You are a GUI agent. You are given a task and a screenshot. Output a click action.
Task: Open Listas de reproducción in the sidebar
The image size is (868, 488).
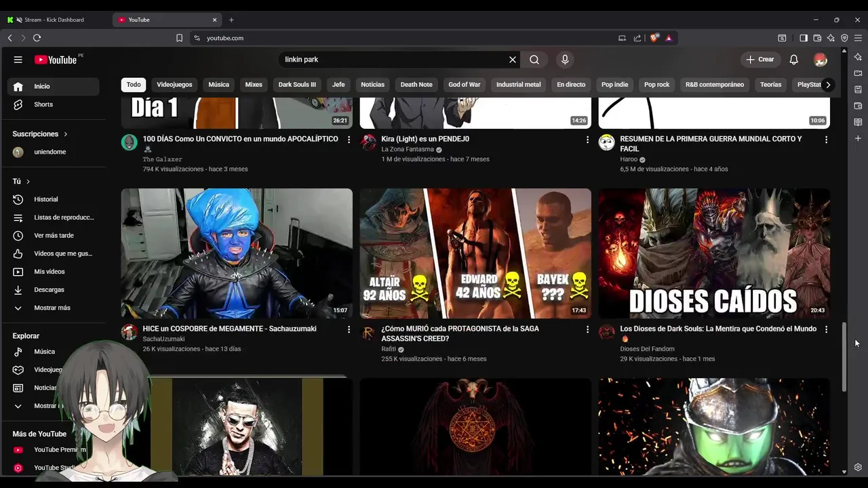54,218
